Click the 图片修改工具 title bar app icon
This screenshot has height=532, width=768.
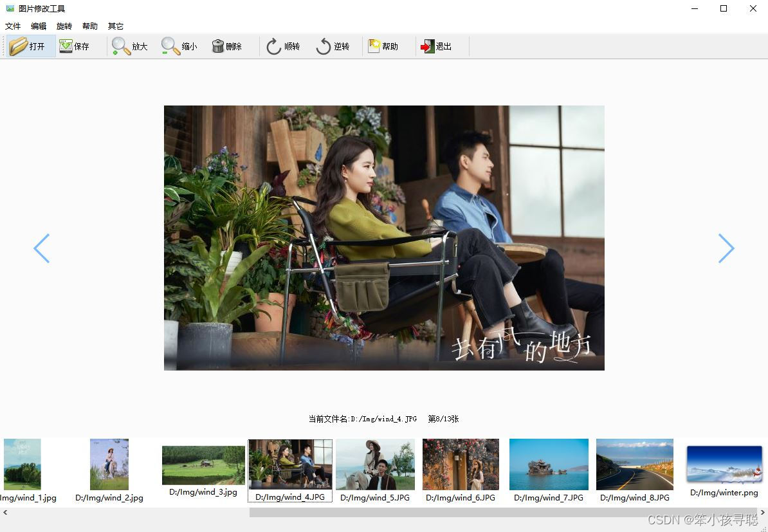[10, 8]
